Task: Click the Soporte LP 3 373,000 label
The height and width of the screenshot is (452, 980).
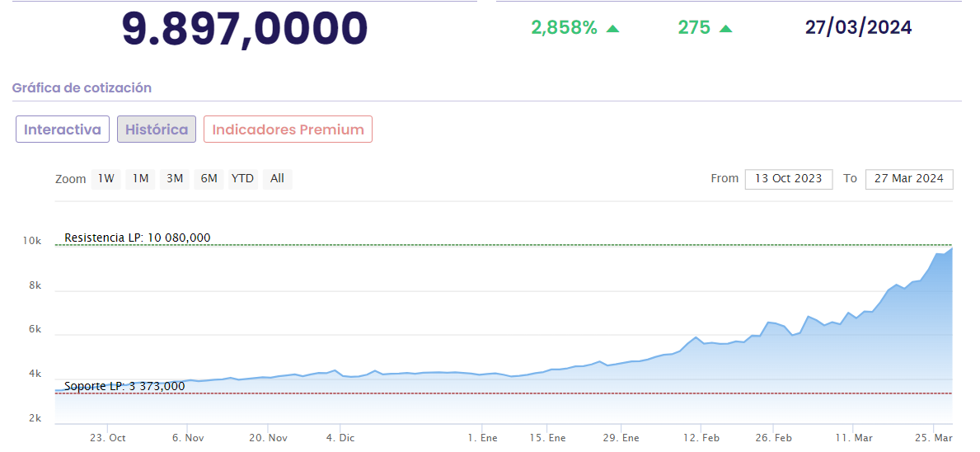Action: 124,386
